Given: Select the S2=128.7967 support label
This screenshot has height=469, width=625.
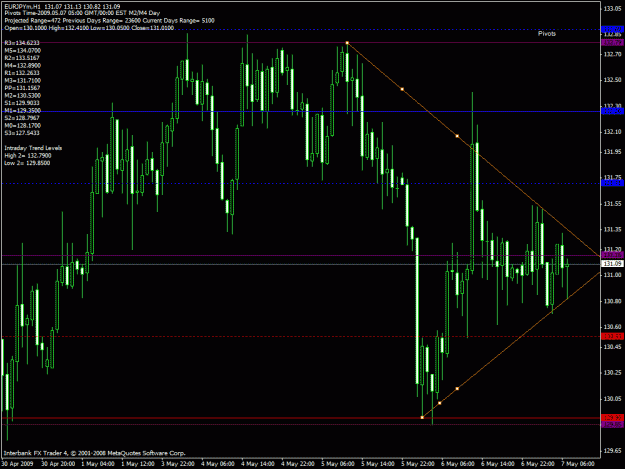Looking at the screenshot, I should click(x=22, y=118).
